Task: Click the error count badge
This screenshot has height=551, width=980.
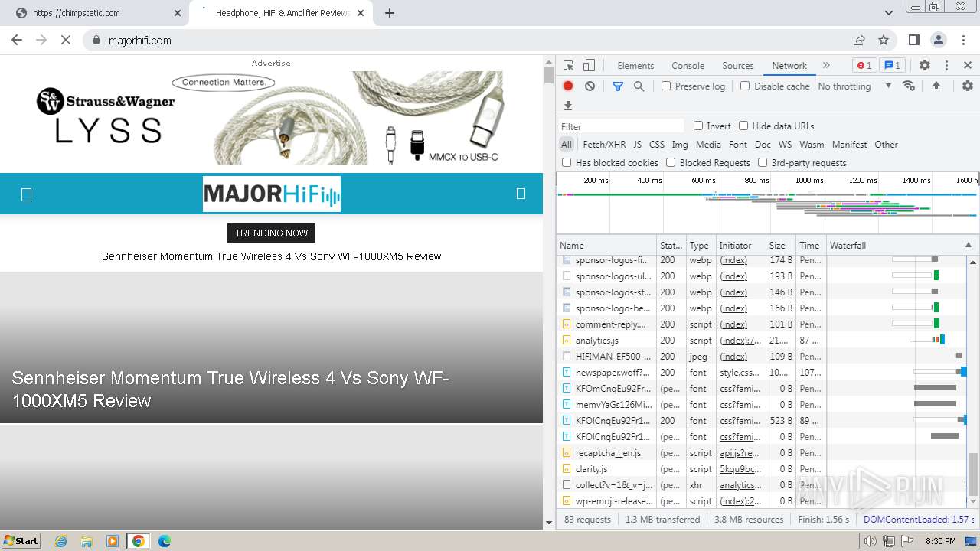Action: point(864,66)
